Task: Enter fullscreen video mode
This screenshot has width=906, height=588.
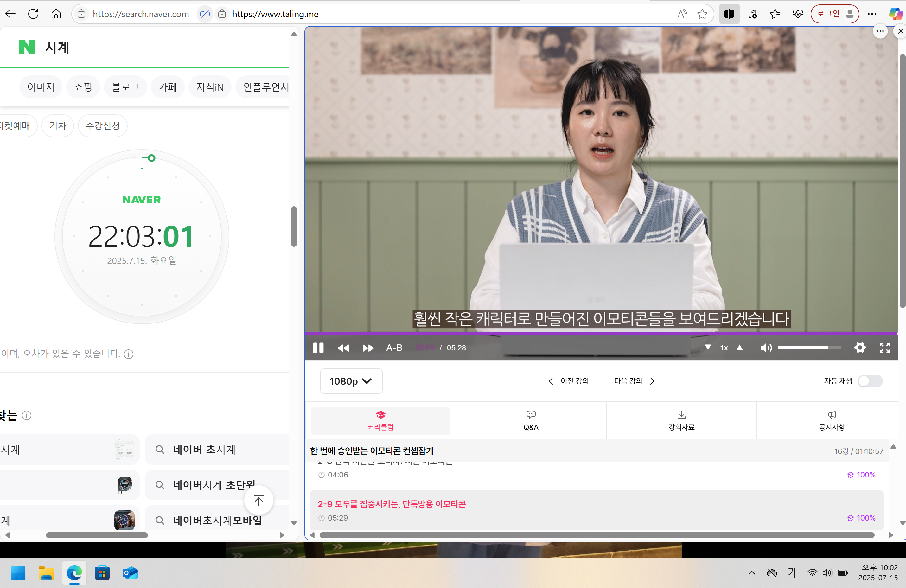Action: [884, 348]
